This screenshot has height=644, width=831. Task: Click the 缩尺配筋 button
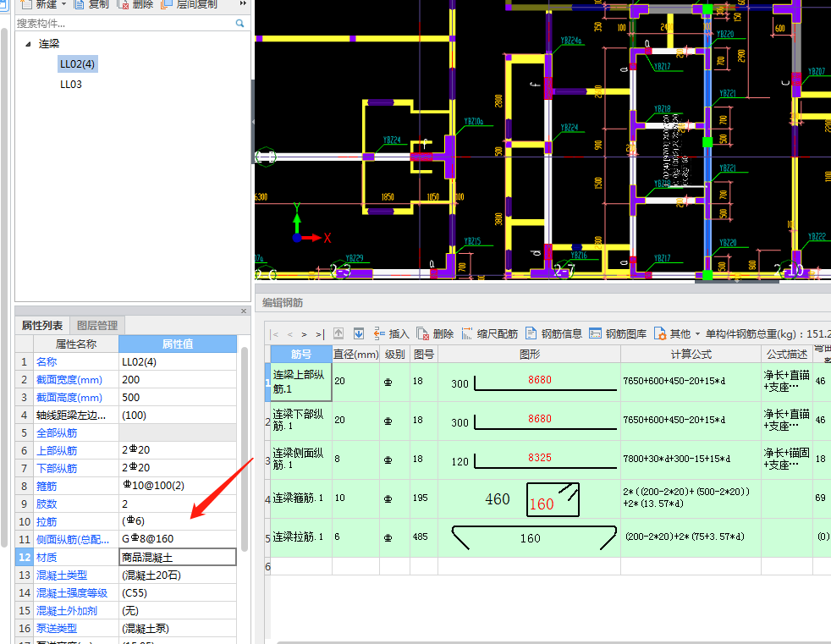(490, 333)
